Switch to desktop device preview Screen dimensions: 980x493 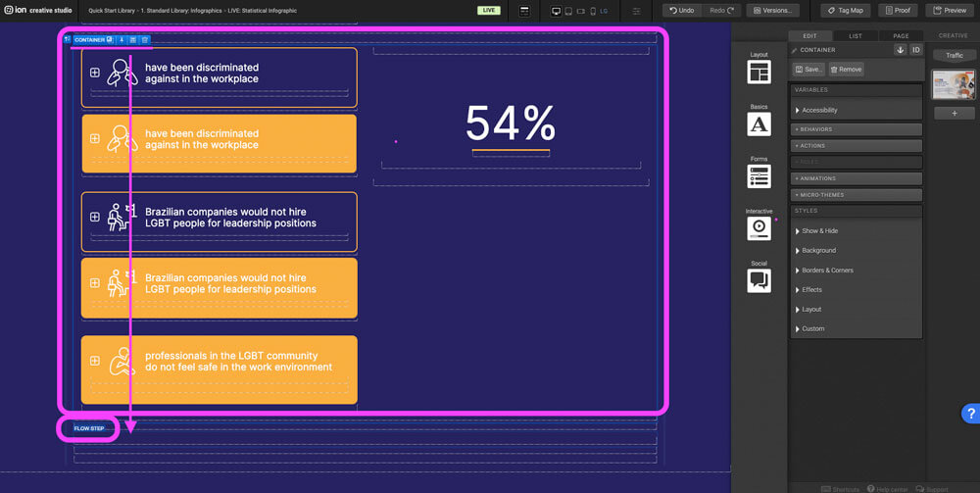click(x=557, y=11)
